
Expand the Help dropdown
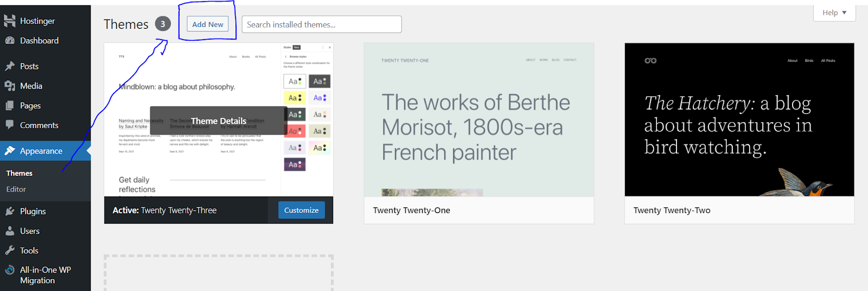pyautogui.click(x=834, y=12)
